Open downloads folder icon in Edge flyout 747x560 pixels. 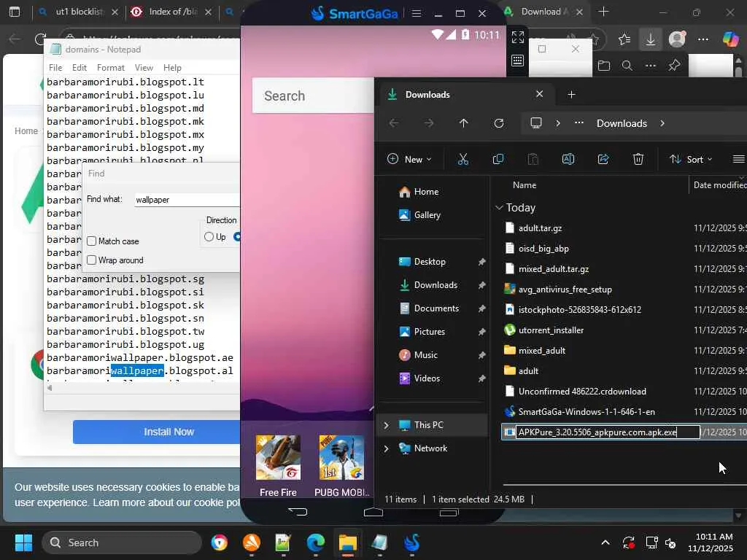tap(603, 65)
